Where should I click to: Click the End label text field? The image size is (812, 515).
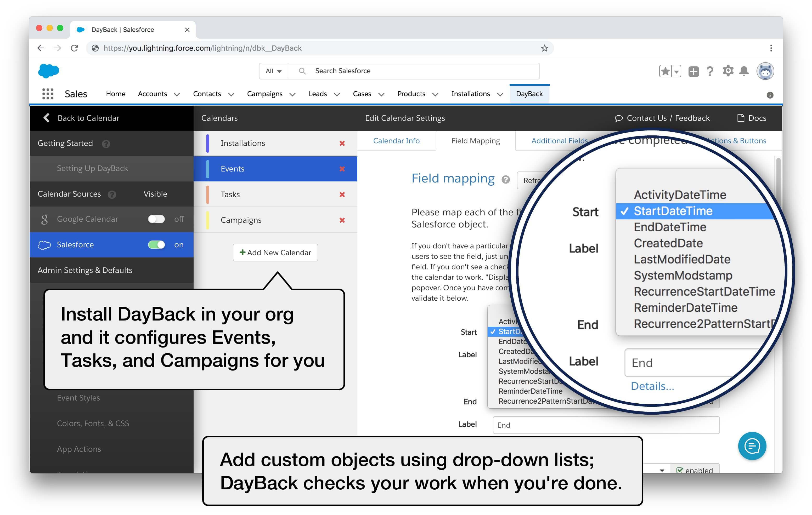606,425
